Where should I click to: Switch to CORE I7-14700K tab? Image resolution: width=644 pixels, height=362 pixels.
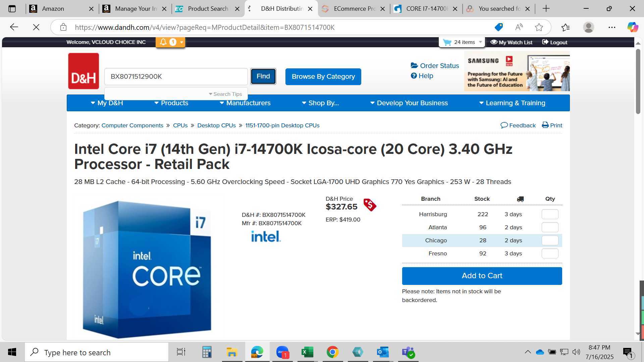[426, 9]
